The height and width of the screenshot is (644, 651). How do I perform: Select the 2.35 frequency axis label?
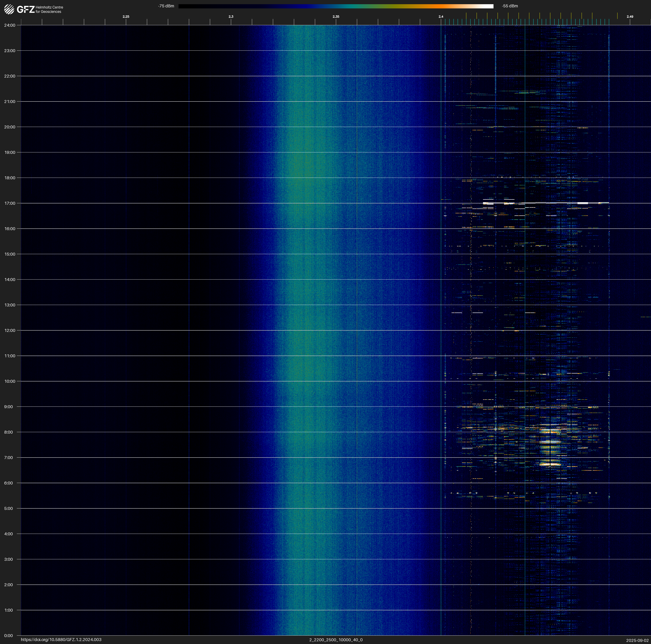(336, 17)
